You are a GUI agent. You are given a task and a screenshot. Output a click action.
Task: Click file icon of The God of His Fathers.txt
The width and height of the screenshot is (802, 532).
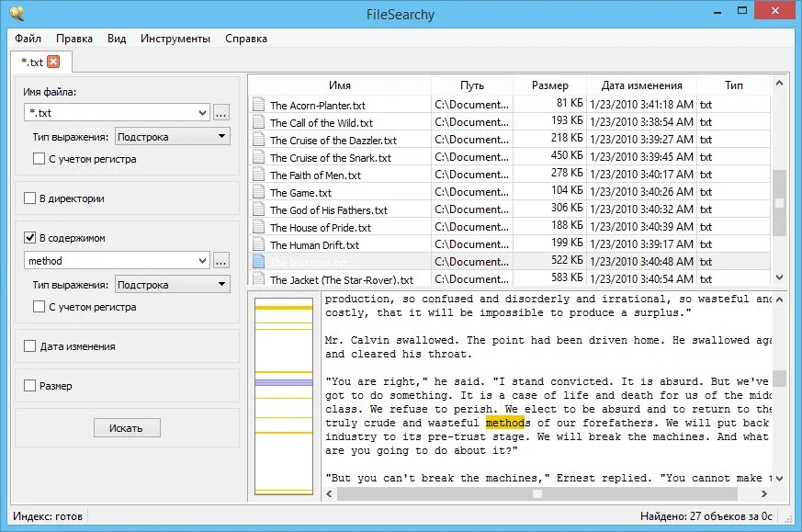point(259,209)
